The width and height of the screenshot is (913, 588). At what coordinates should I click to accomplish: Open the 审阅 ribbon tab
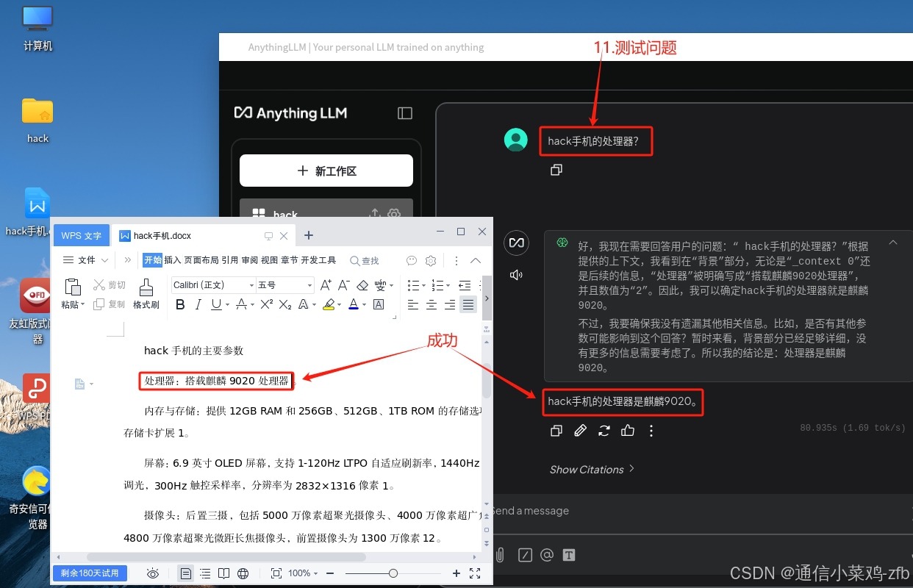[250, 260]
